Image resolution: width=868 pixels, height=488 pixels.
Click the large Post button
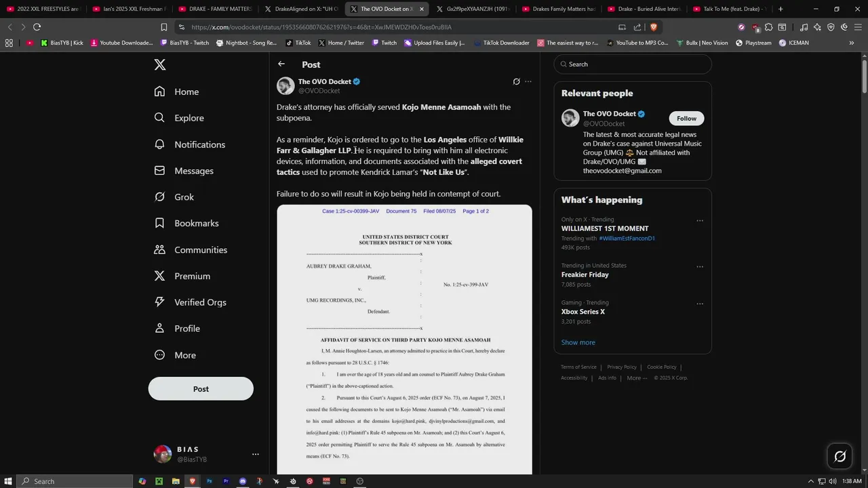201,389
